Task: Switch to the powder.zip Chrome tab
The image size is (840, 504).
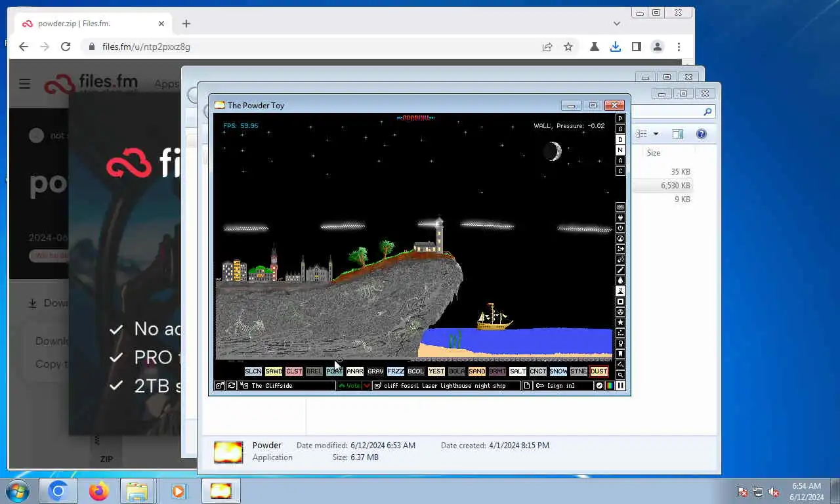Action: [93, 24]
